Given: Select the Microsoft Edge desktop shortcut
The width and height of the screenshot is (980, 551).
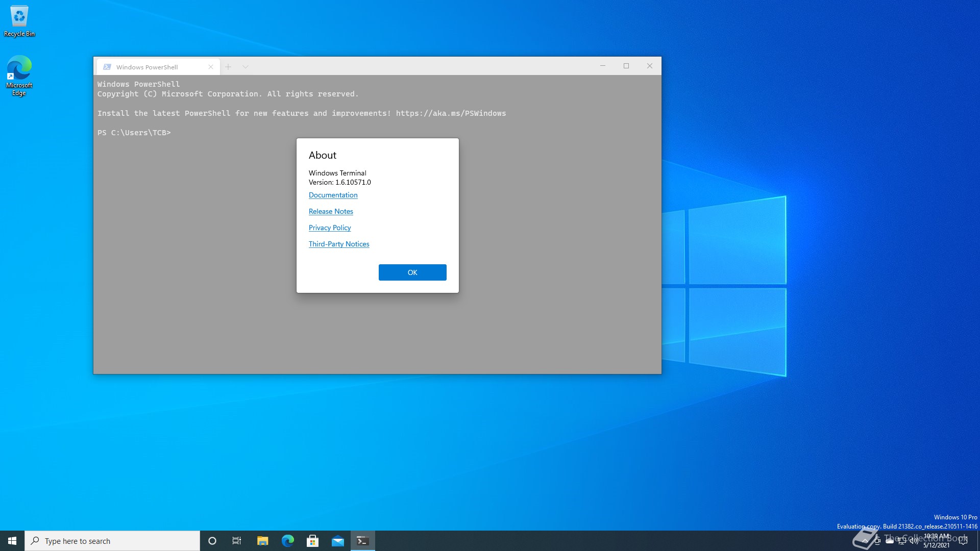Looking at the screenshot, I should pyautogui.click(x=19, y=76).
